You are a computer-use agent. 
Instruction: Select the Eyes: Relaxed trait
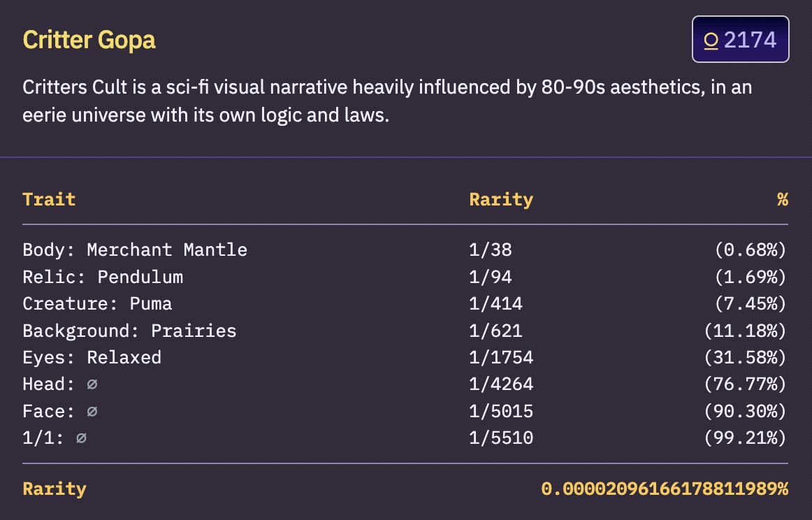click(92, 357)
